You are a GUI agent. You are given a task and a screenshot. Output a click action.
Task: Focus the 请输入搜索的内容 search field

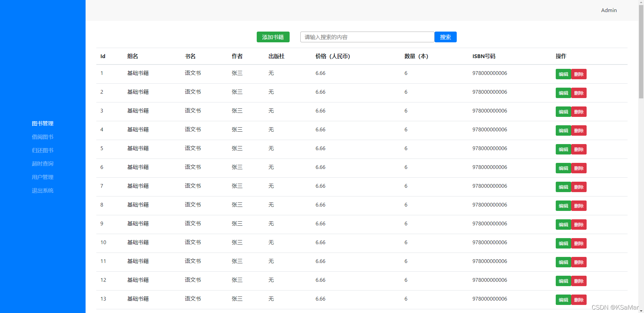(367, 37)
